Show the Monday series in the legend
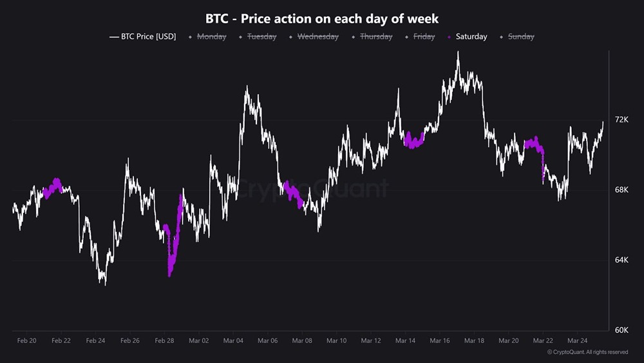This screenshot has height=363, width=644. (211, 37)
